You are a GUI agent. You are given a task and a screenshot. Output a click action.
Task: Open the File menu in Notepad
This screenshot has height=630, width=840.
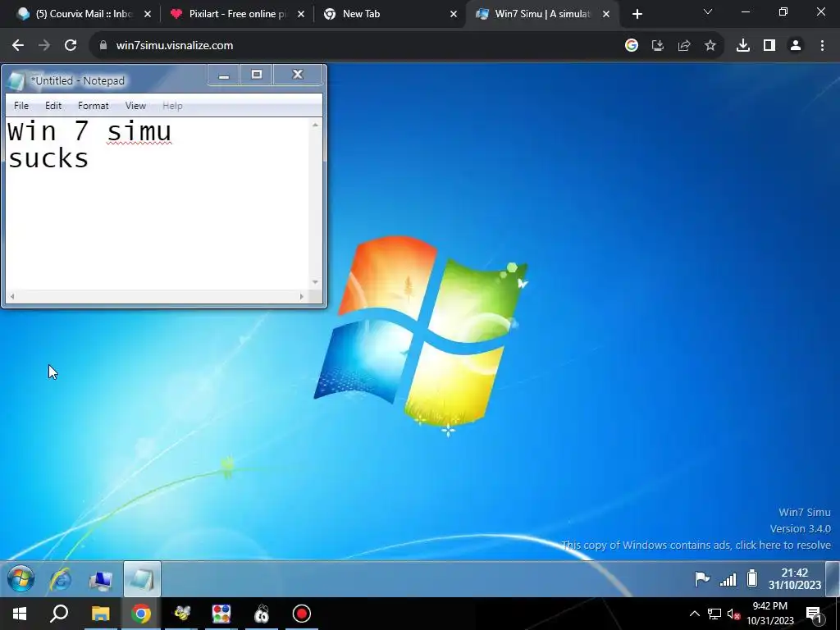click(x=21, y=106)
